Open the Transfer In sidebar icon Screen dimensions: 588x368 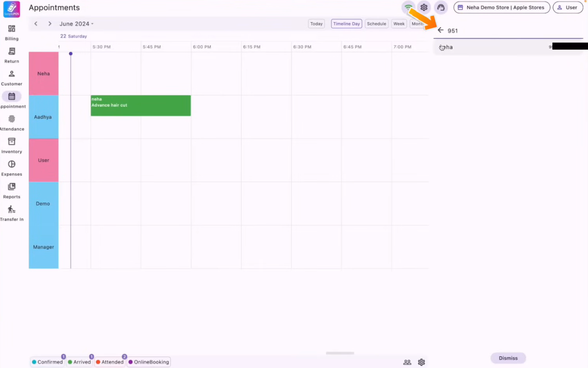coord(12,209)
